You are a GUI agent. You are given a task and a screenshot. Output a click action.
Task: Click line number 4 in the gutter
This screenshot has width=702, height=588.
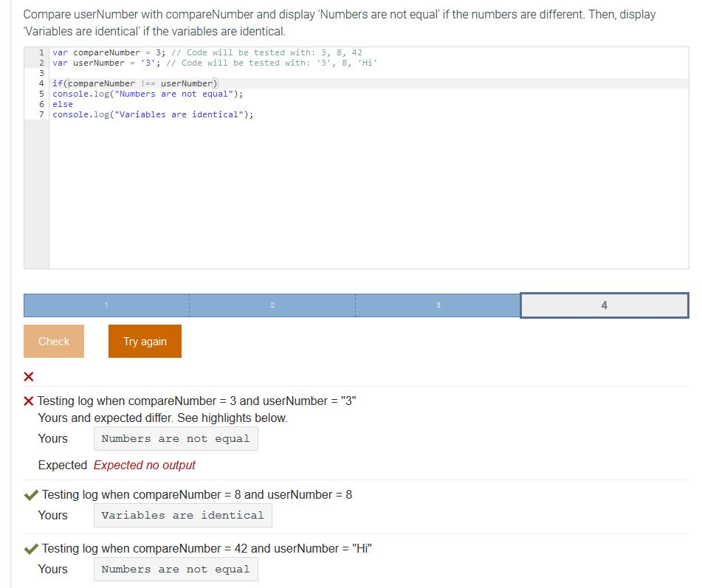coord(40,83)
